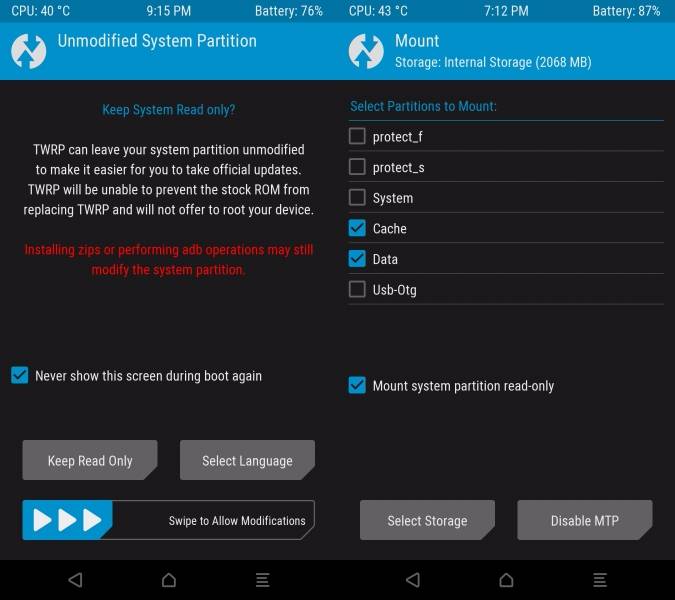Tap menu log icon on left screen

point(263,580)
